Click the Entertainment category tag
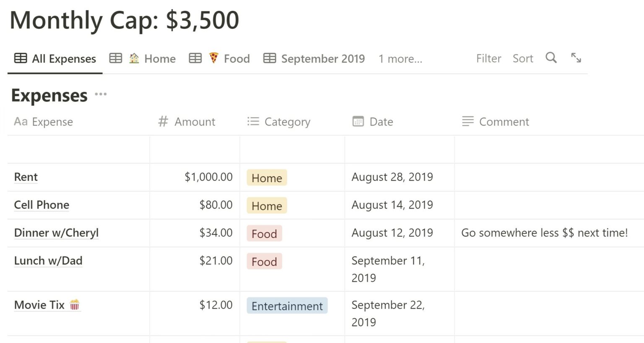644x343 pixels. coord(287,306)
